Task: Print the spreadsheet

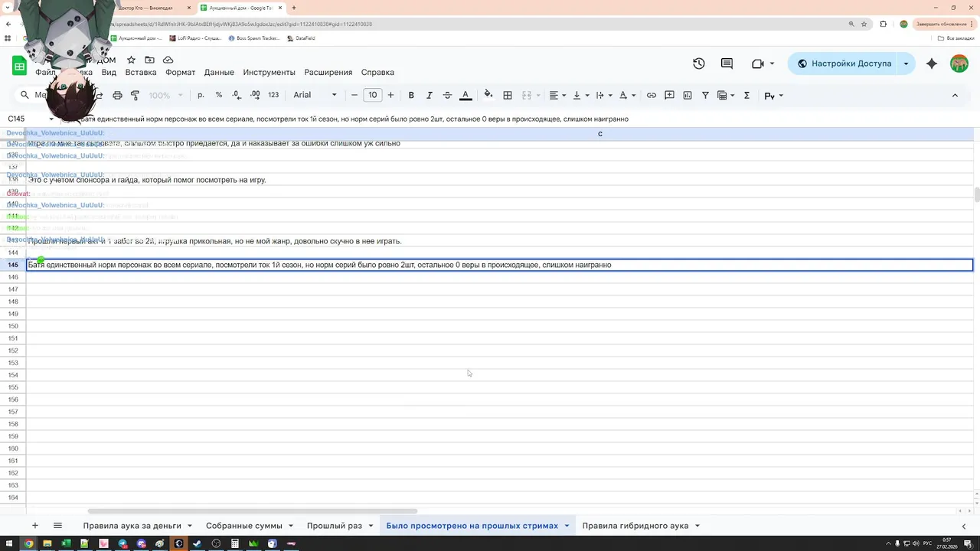Action: click(x=117, y=95)
